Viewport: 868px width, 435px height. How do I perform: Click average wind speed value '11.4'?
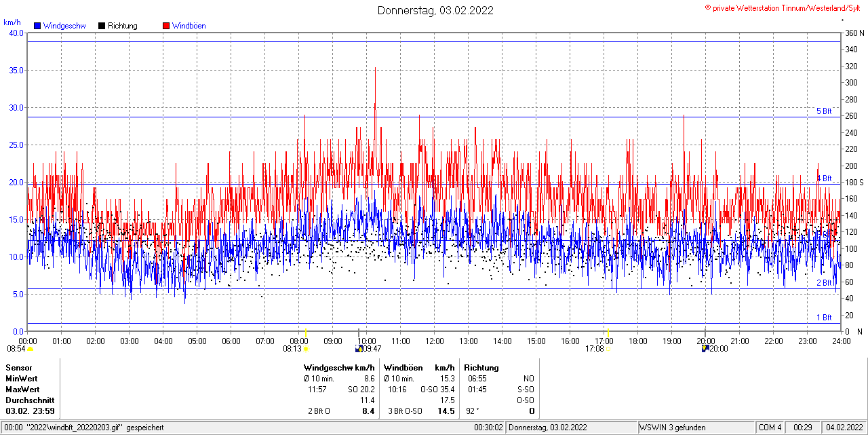tap(367, 400)
